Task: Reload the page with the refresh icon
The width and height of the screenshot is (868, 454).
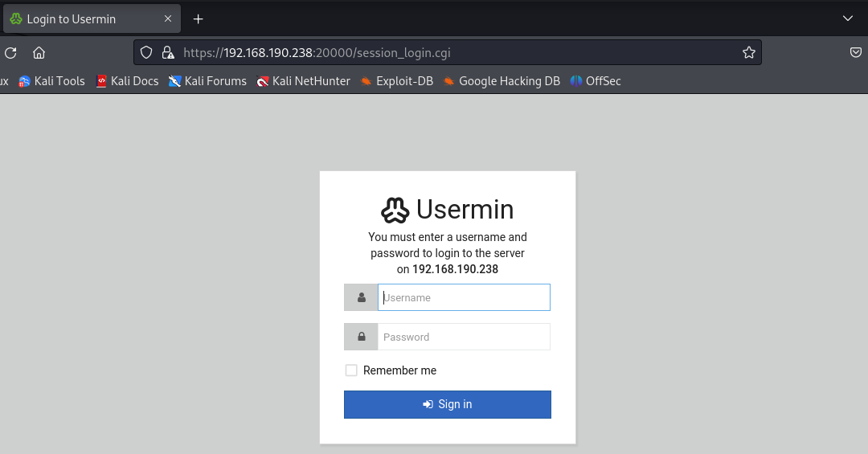Action: [10, 52]
